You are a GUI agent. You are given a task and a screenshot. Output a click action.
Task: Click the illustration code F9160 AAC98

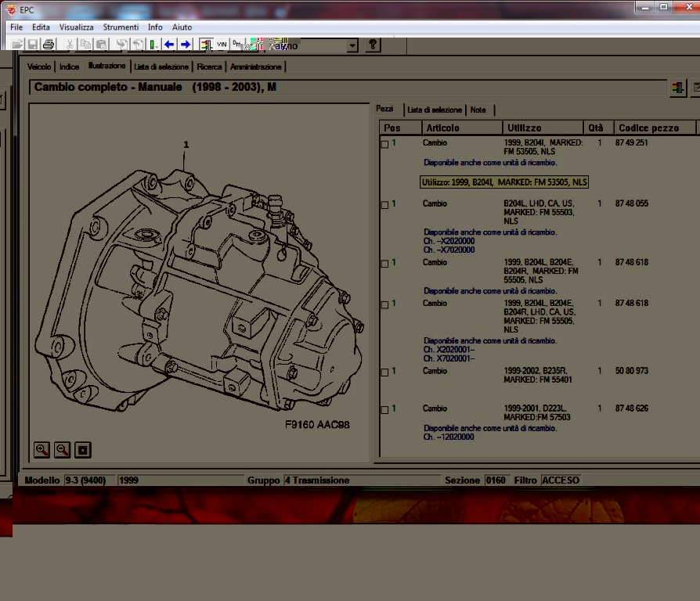pyautogui.click(x=317, y=425)
